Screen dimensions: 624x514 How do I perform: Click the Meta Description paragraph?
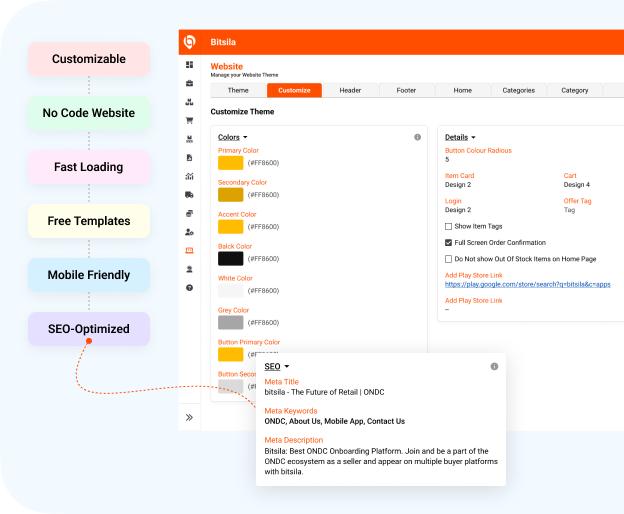[x=381, y=461]
